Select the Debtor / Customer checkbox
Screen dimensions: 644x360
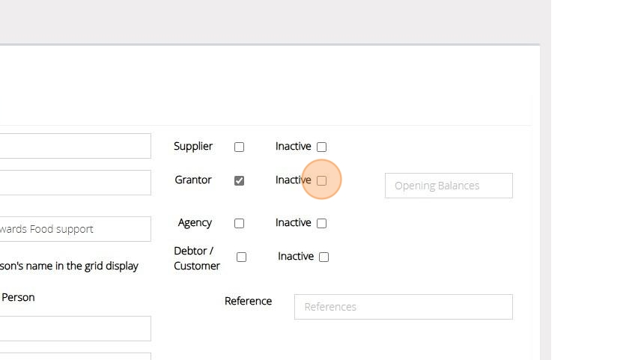tap(241, 257)
